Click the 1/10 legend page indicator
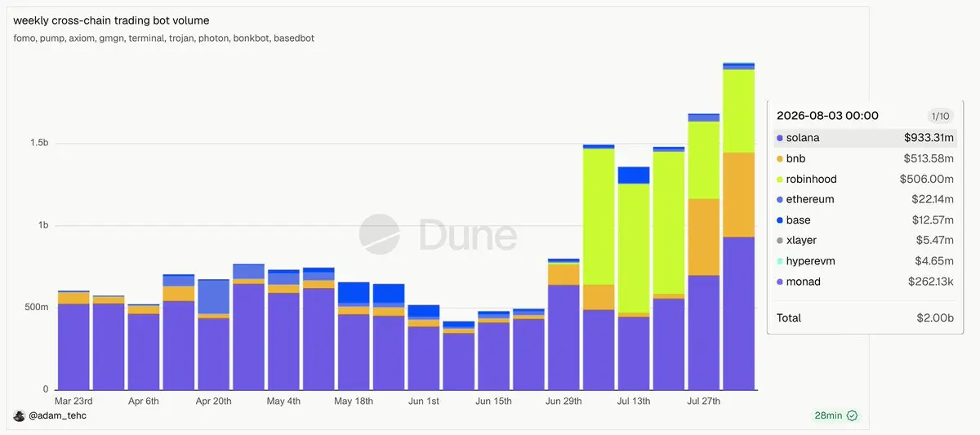The height and width of the screenshot is (435, 980). coord(939,117)
